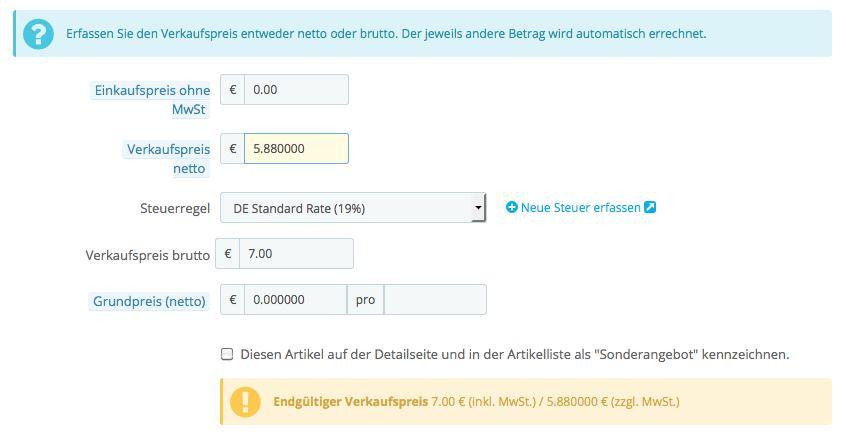This screenshot has width=846, height=442.
Task: Click the Einkaufspreis ohne MwSt label
Action: point(152,98)
